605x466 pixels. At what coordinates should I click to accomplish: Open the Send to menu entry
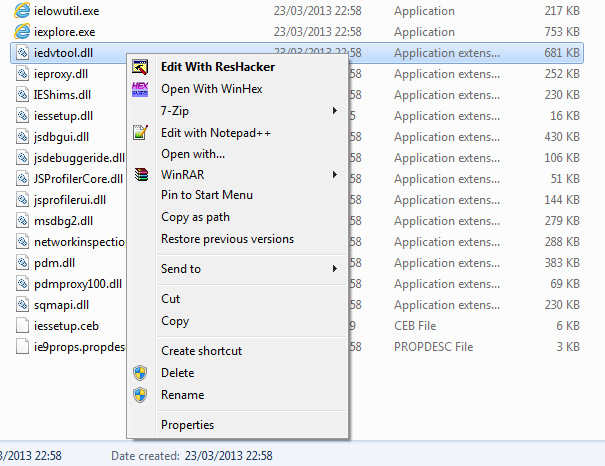pyautogui.click(x=238, y=268)
